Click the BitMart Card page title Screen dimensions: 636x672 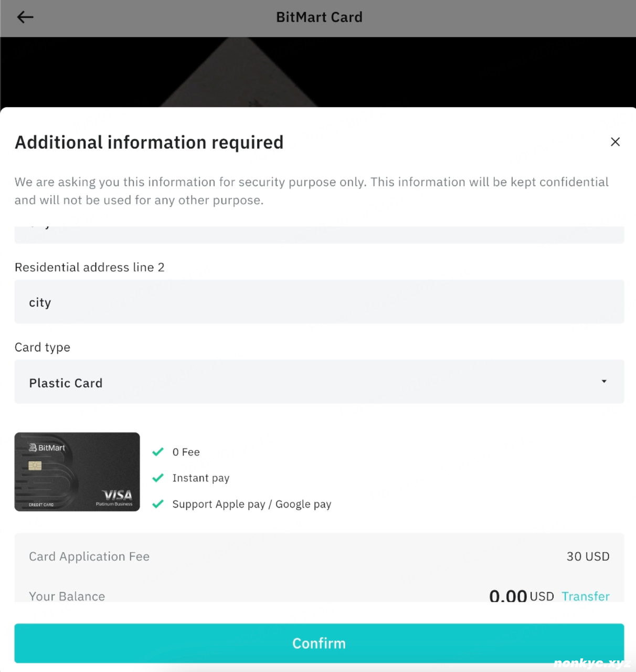319,17
